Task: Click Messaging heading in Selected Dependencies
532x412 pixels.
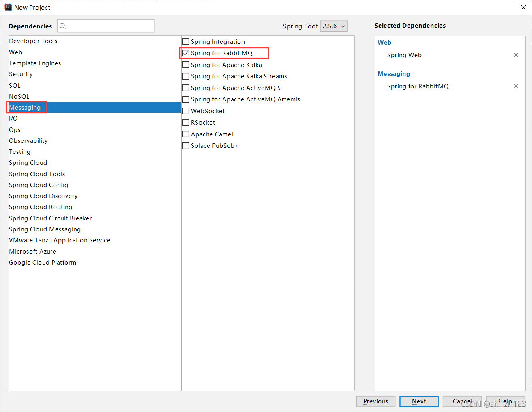Action: tap(394, 74)
